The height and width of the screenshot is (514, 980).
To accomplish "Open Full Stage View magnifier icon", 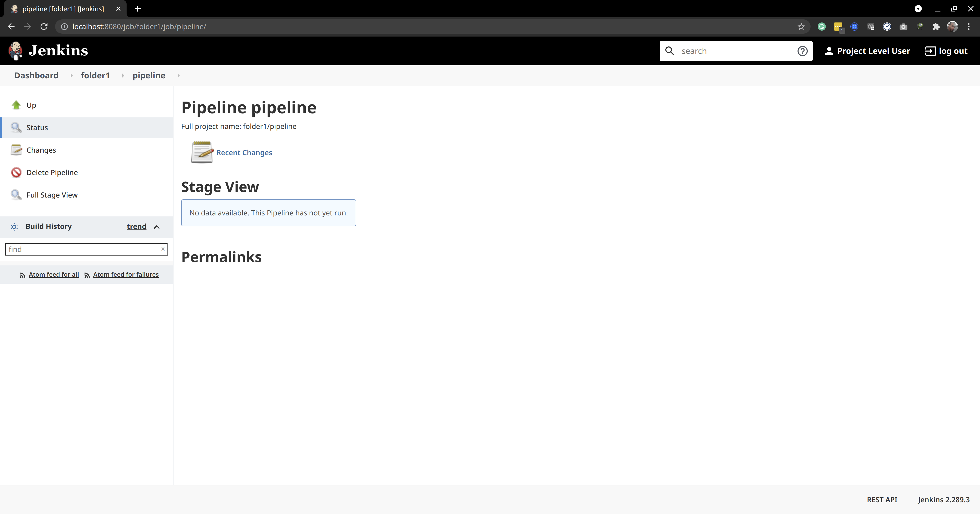I will click(x=16, y=194).
